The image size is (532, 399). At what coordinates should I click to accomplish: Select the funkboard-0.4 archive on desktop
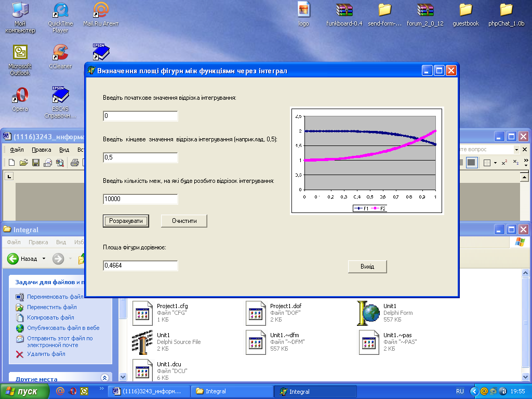344,14
